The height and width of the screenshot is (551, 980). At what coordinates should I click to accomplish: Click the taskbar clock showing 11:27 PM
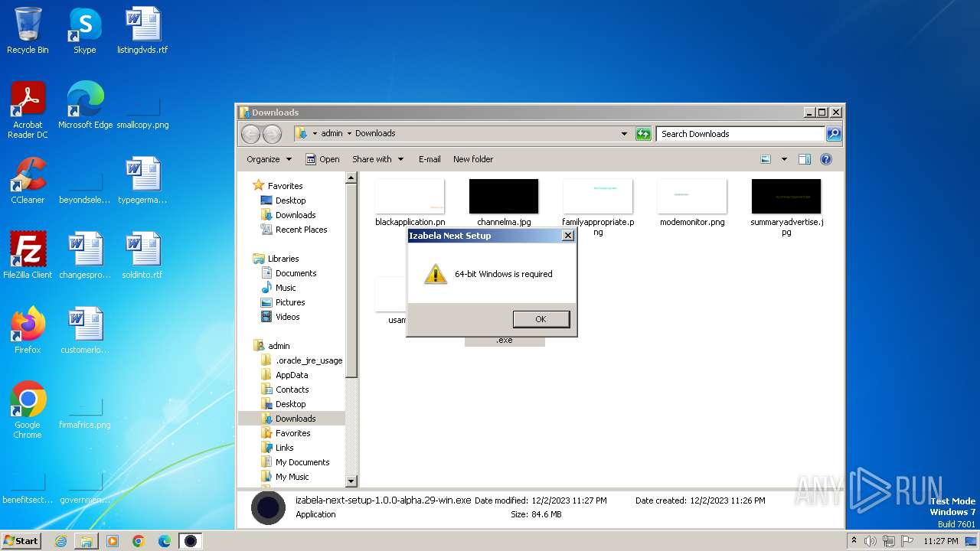pyautogui.click(x=940, y=541)
